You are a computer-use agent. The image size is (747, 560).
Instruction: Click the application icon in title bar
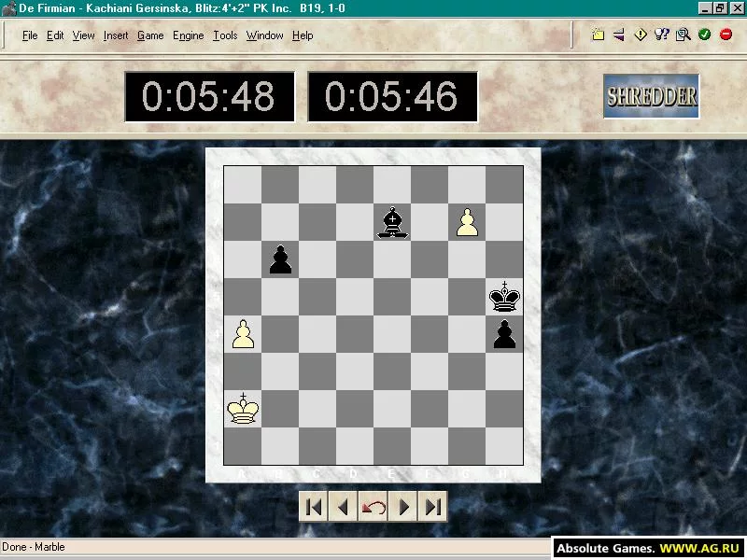[x=8, y=8]
